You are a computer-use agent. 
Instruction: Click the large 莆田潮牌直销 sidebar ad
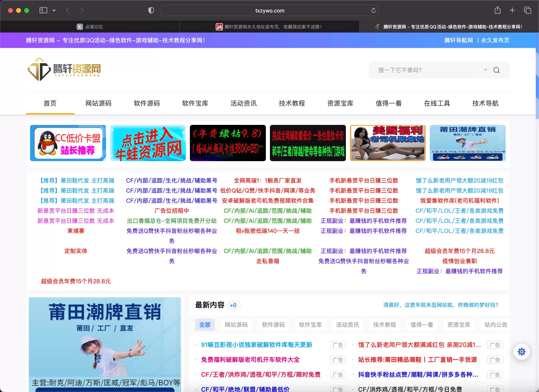click(x=105, y=344)
